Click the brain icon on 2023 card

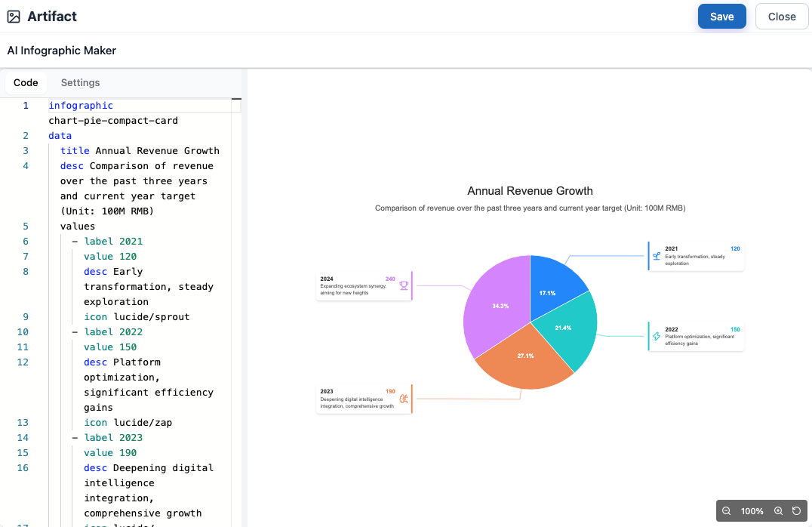pyautogui.click(x=404, y=399)
